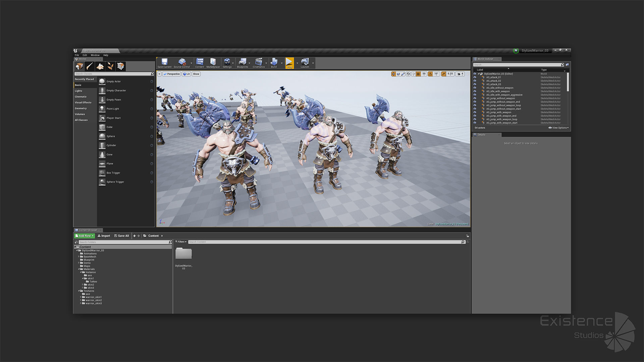Image resolution: width=644 pixels, height=362 pixels.
Task: Select the rotate gizmo tool in viewport
Action: [398, 74]
